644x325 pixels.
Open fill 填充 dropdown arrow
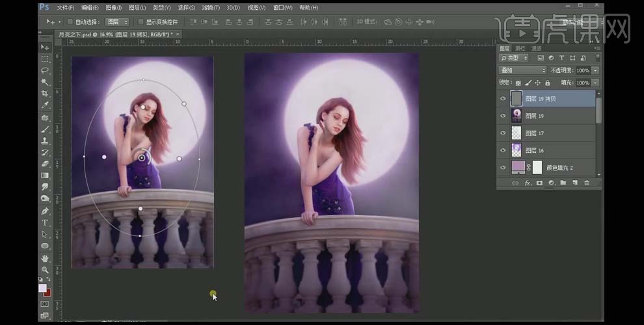(595, 83)
